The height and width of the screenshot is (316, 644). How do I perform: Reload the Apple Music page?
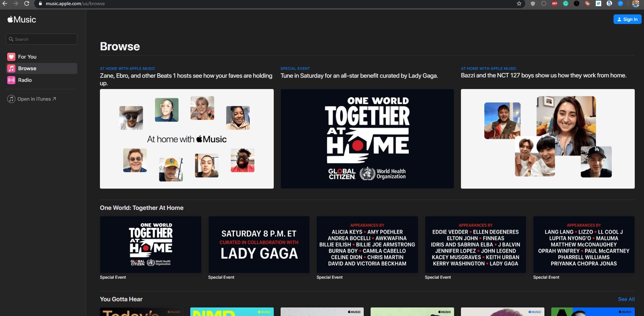(27, 3)
